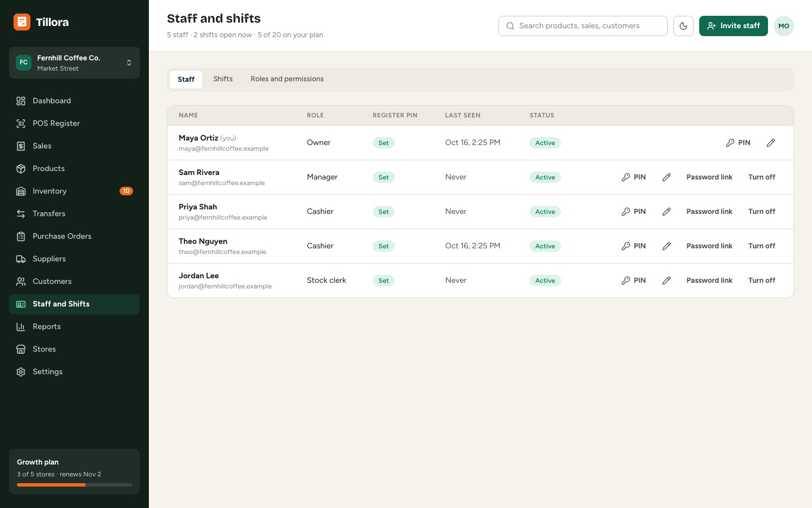Open the Dashboard sidebar item
Image resolution: width=812 pixels, height=508 pixels.
click(74, 101)
